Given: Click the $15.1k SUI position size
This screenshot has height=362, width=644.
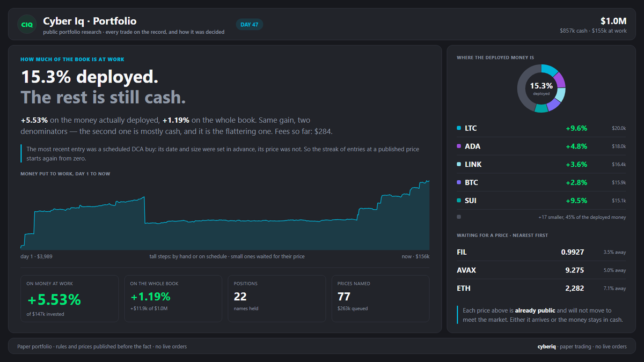Looking at the screenshot, I should pyautogui.click(x=619, y=202).
